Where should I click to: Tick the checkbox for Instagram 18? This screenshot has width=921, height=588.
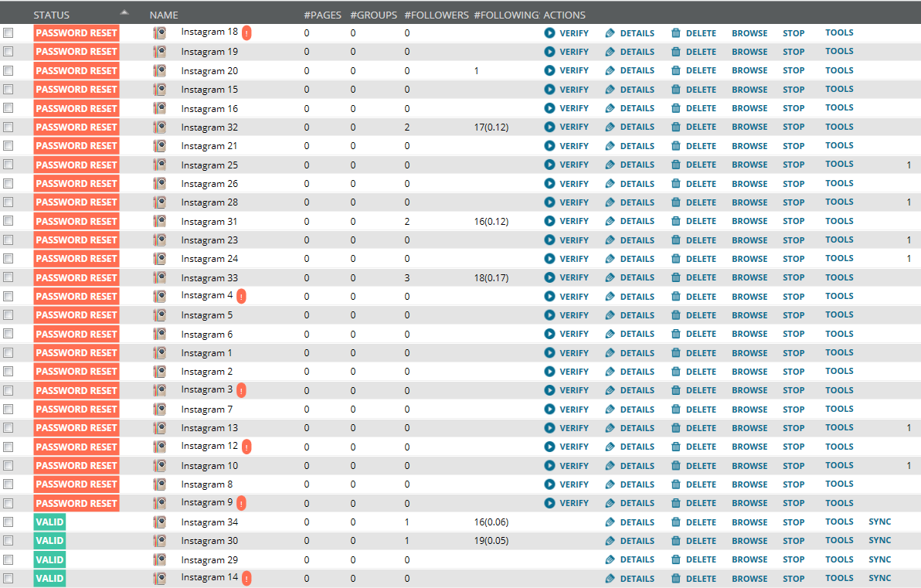pos(8,33)
